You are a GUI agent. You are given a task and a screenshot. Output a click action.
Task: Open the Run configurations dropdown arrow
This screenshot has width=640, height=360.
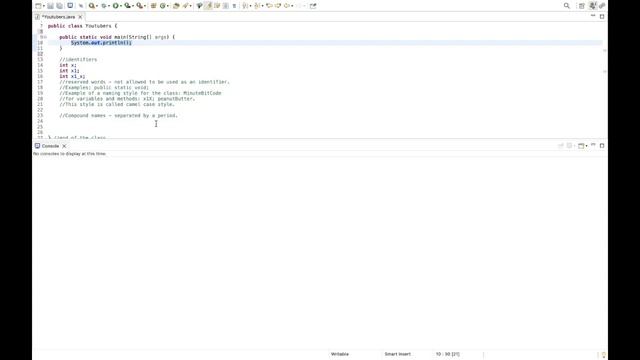pyautogui.click(x=121, y=6)
